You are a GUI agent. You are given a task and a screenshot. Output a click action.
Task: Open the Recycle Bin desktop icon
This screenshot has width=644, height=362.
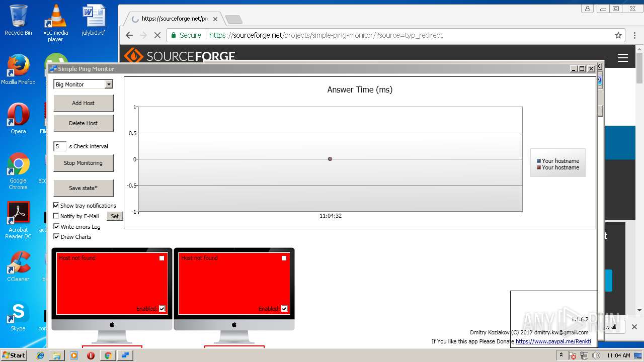18,20
